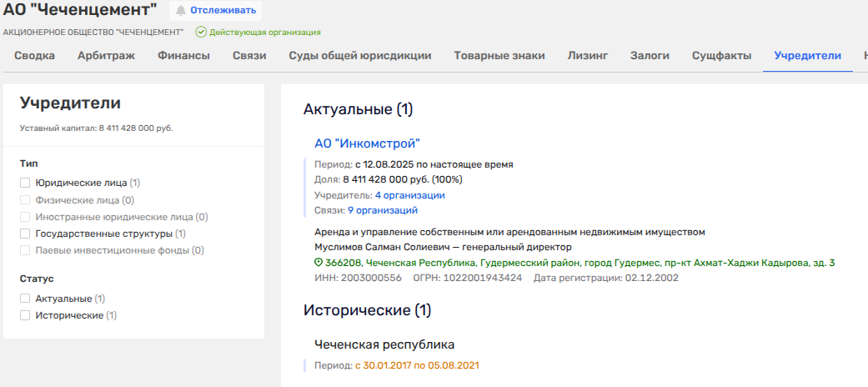
Task: Open the Товарные знаки tab
Action: click(x=499, y=56)
